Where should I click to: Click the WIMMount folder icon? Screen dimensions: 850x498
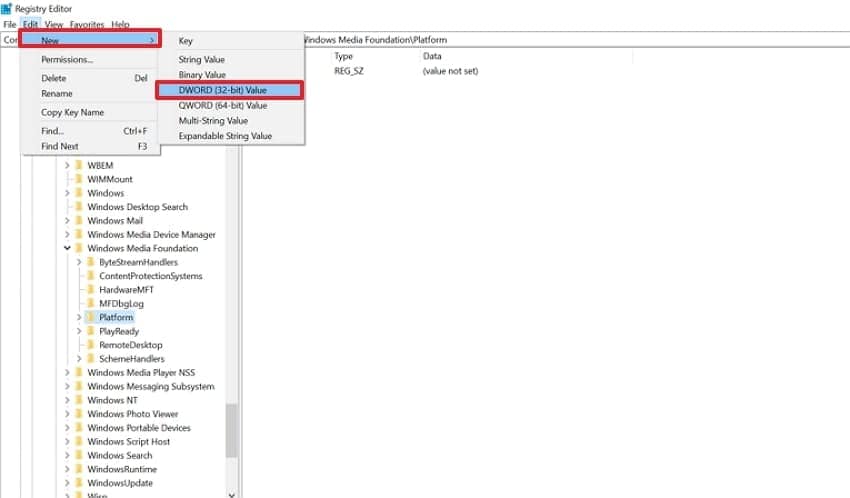(79, 179)
